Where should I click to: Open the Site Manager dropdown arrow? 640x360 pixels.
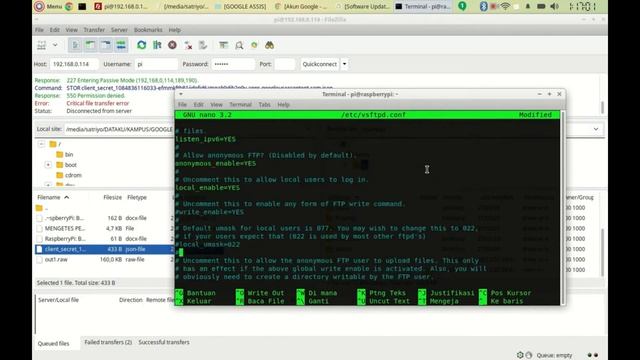point(55,45)
